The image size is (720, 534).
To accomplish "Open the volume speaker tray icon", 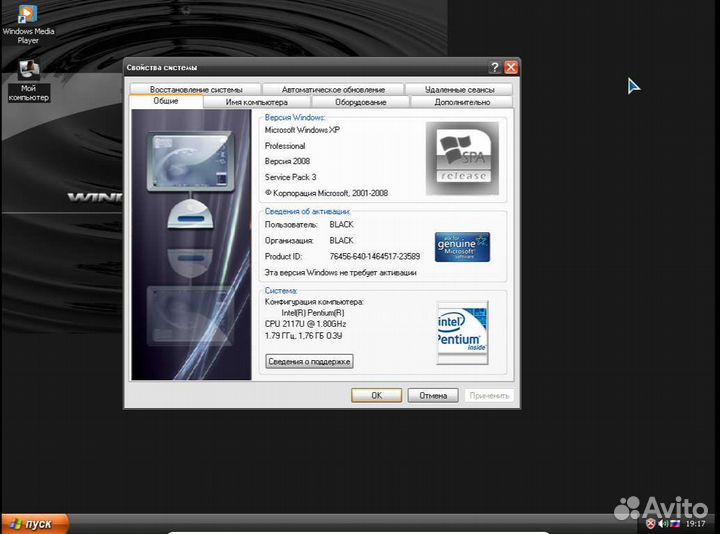I will click(663, 524).
